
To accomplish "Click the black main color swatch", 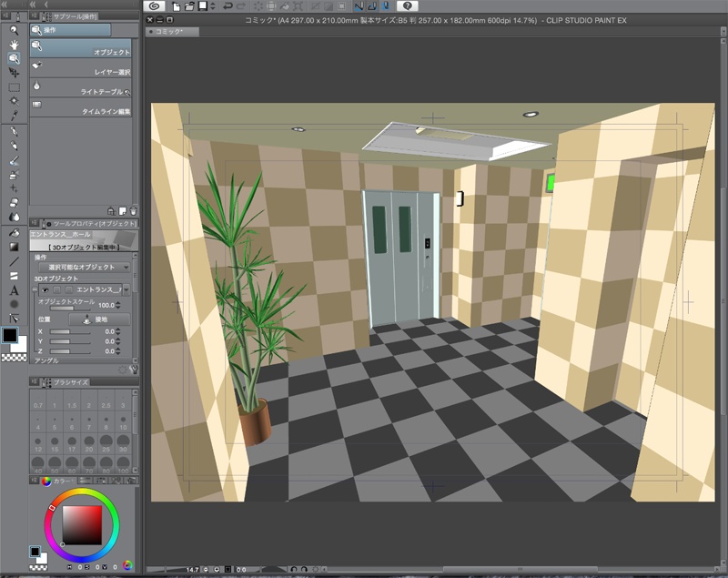I will click(x=10, y=335).
